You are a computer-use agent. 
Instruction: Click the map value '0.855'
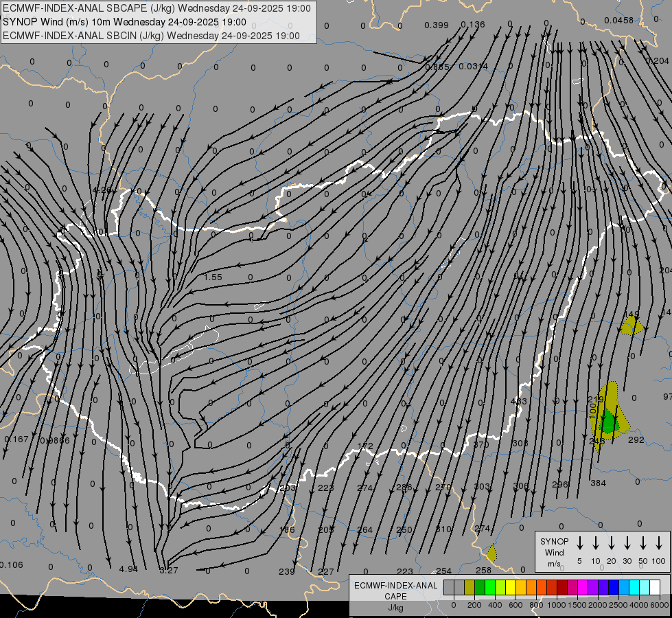437,67
